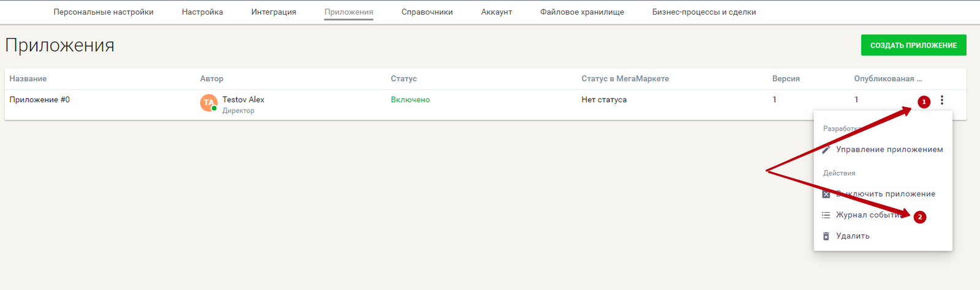Switch to the Аккаунт tab
Viewport: 980px width, 290px height.
(496, 12)
